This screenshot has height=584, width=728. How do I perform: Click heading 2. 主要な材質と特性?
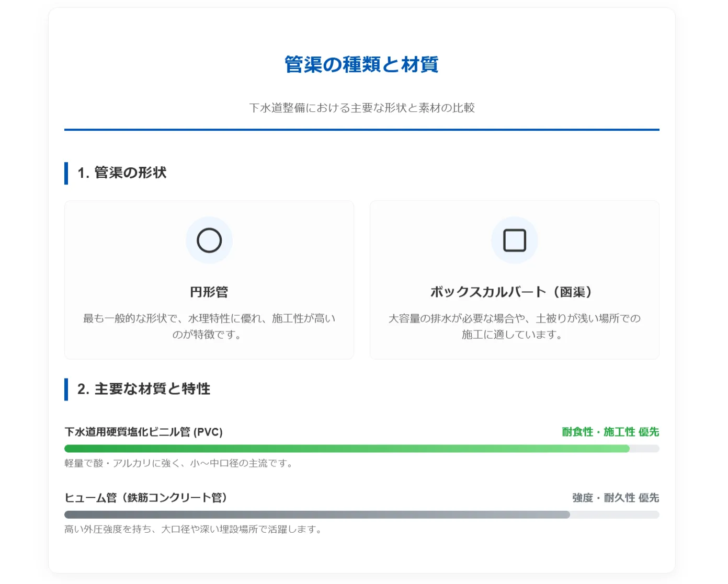[x=144, y=389]
